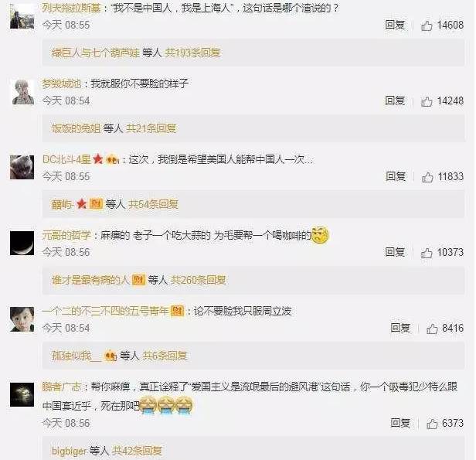Viewport: 476px width, 460px height.
Task: Reply to the 14608-like top comment
Action: 395,25
